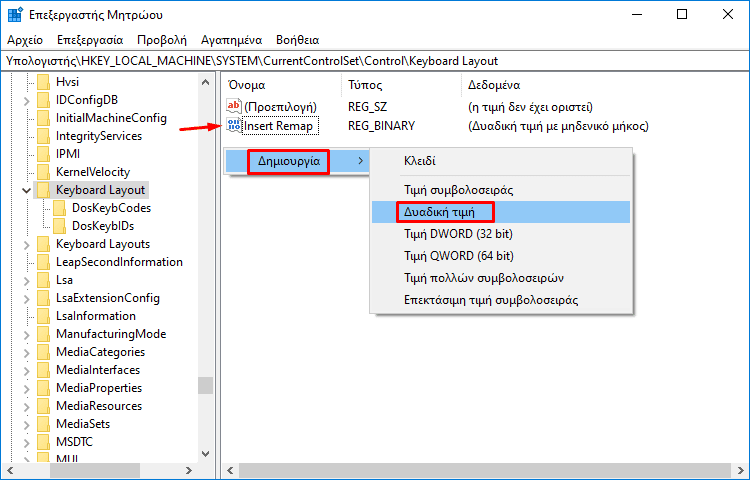The image size is (750, 480).
Task: Expand the MediaCategories tree node
Action: point(27,353)
